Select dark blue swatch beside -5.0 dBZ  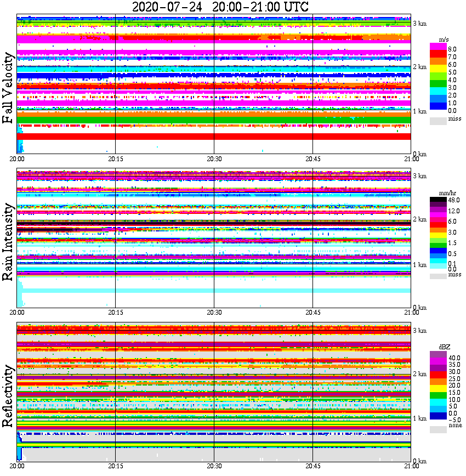pyautogui.click(x=438, y=416)
